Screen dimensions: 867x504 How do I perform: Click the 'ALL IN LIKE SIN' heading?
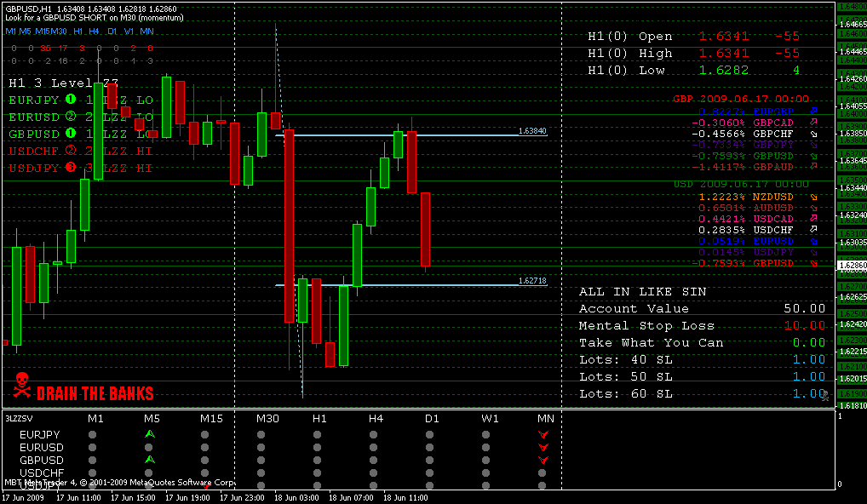pyautogui.click(x=642, y=291)
